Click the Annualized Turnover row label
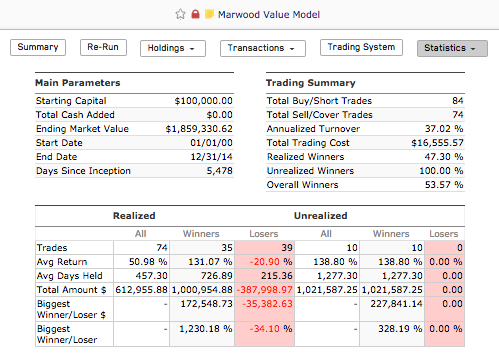 (x=313, y=129)
